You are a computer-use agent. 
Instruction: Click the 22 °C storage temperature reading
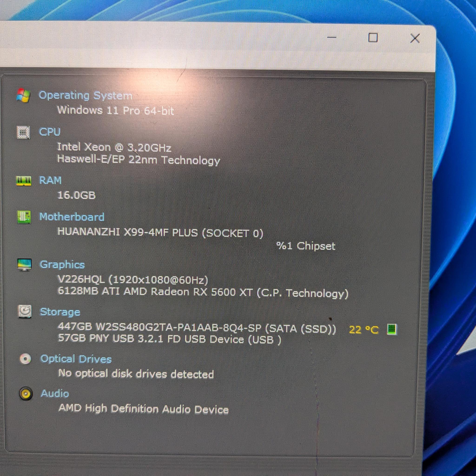click(x=364, y=330)
